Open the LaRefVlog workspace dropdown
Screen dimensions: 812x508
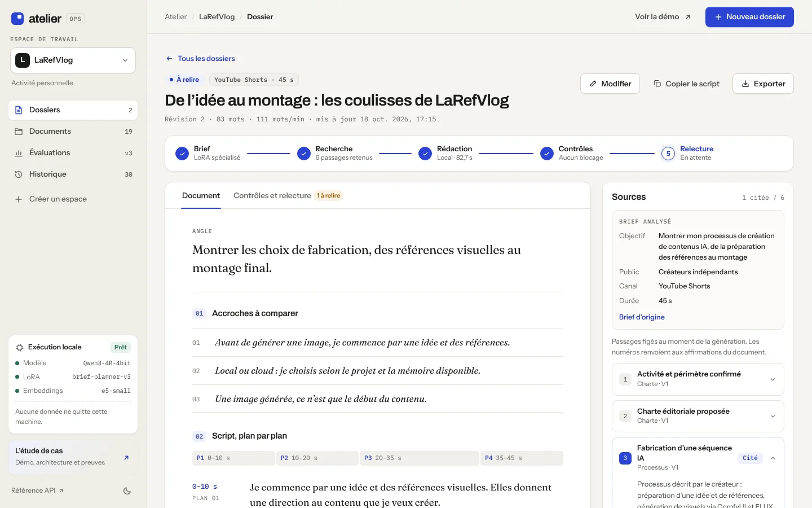coord(73,60)
